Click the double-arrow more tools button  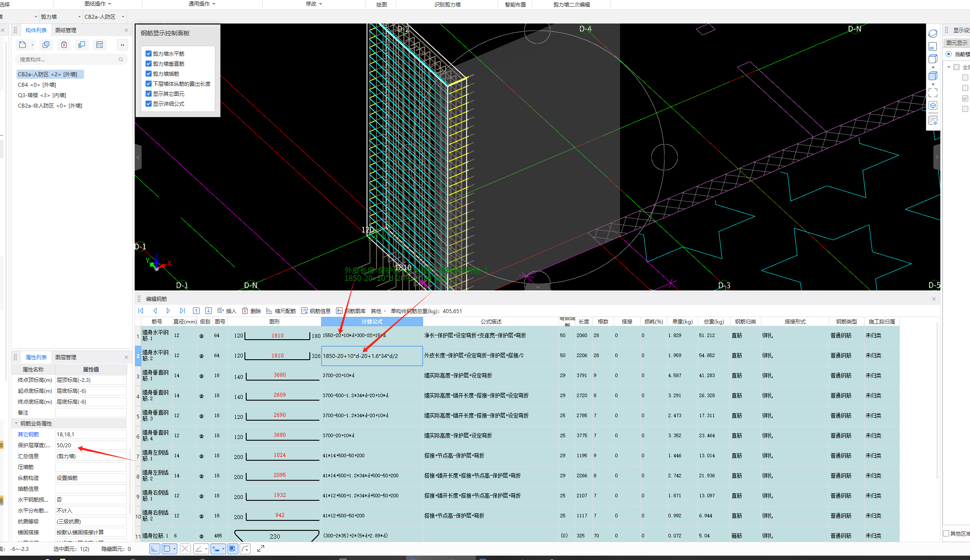pyautogui.click(x=122, y=45)
